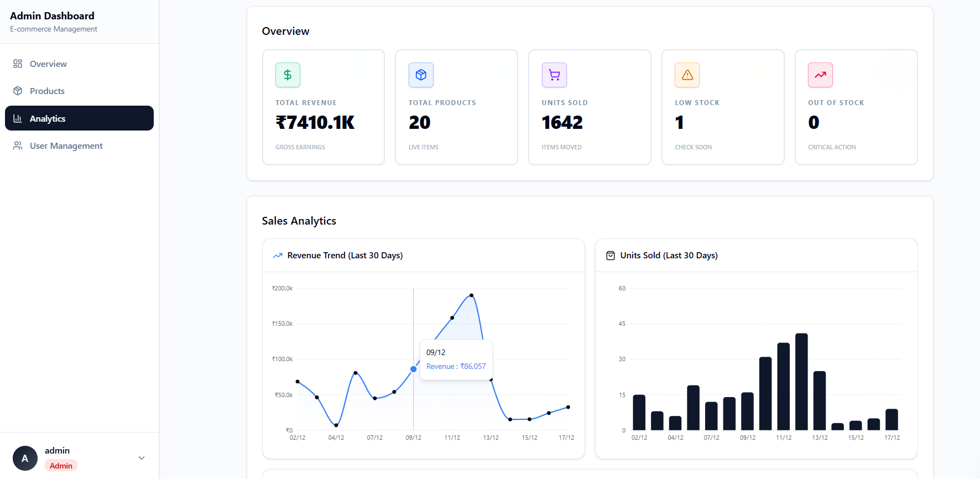Viewport: 980px width, 479px height.
Task: Click the 1642 units sold value
Action: pyautogui.click(x=562, y=122)
